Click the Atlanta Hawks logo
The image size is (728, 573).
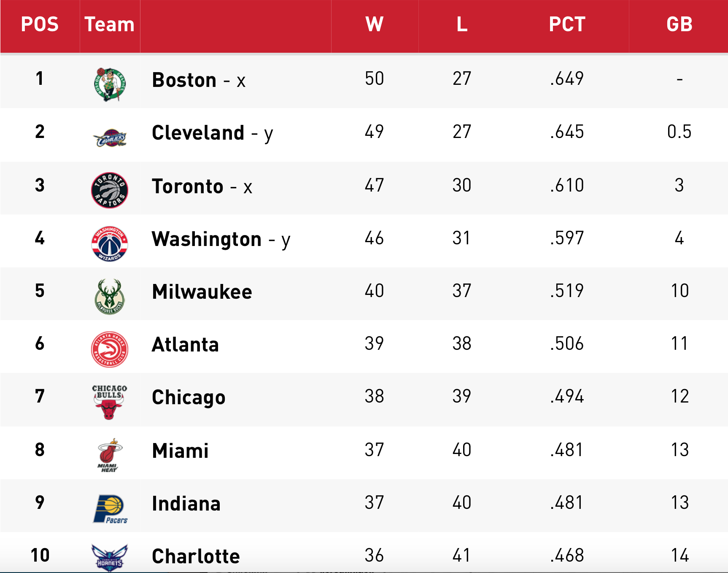pyautogui.click(x=110, y=349)
